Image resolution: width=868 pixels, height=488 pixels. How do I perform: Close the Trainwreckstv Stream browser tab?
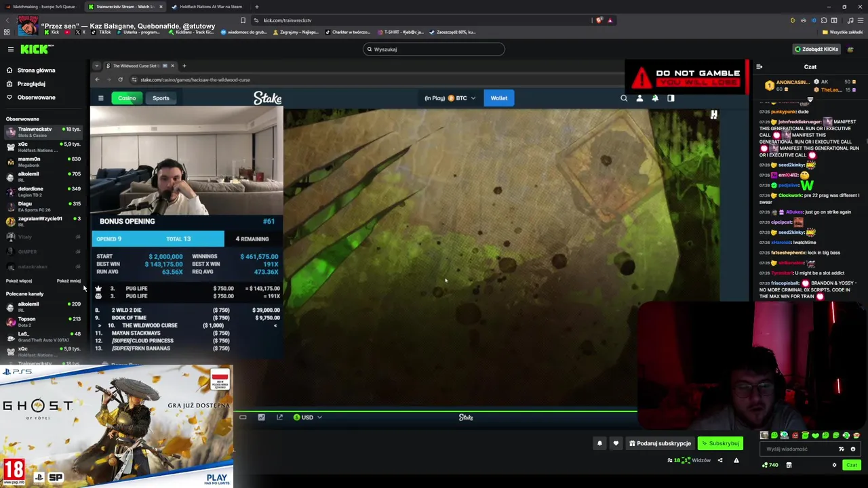[x=161, y=7]
